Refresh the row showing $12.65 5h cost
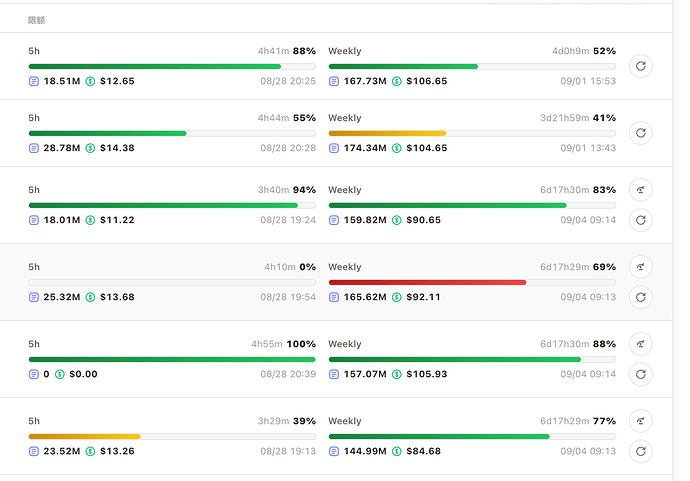Viewport: 690px width, 481px height. pos(641,66)
